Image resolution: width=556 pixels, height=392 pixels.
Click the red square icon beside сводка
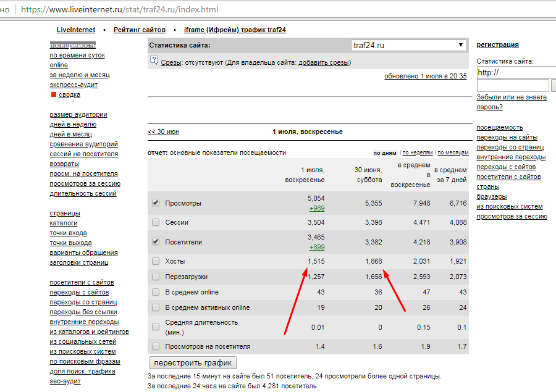(54, 94)
